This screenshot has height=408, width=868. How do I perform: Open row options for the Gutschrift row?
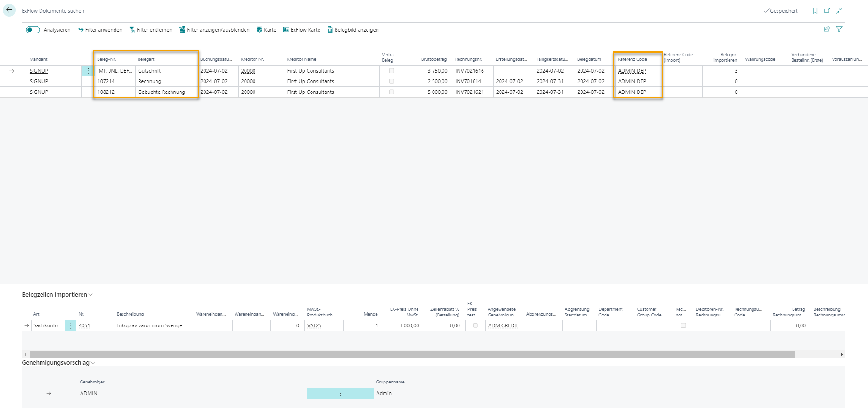point(88,71)
